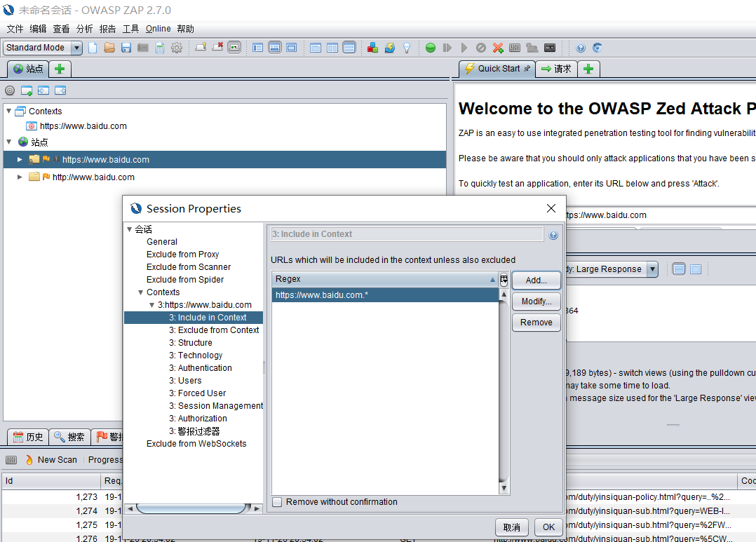Click the continue play triangle icon
This screenshot has height=542, width=756.
pyautogui.click(x=464, y=48)
